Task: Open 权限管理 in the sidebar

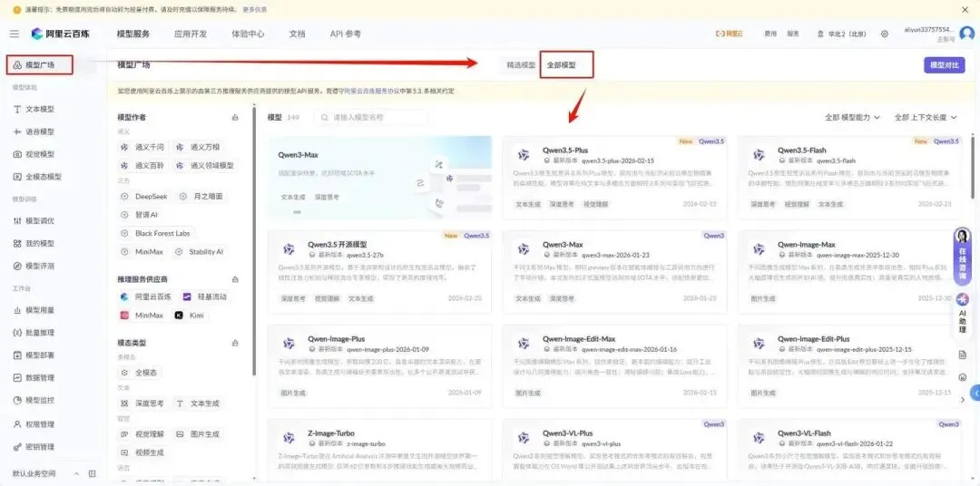Action: pyautogui.click(x=40, y=424)
